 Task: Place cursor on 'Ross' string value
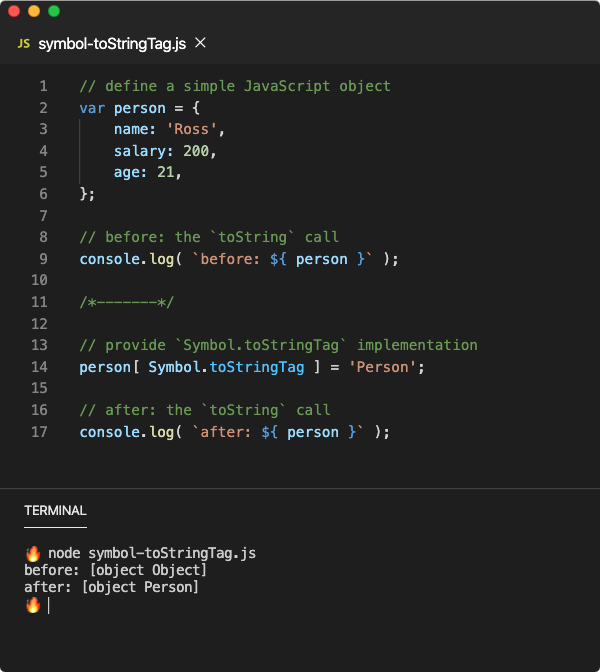coord(191,129)
